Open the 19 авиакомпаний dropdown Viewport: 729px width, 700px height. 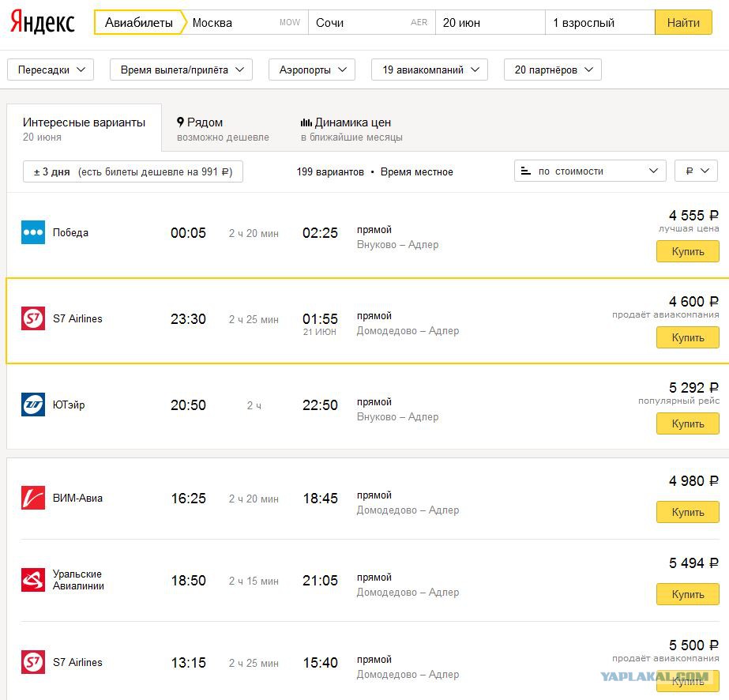click(x=430, y=70)
